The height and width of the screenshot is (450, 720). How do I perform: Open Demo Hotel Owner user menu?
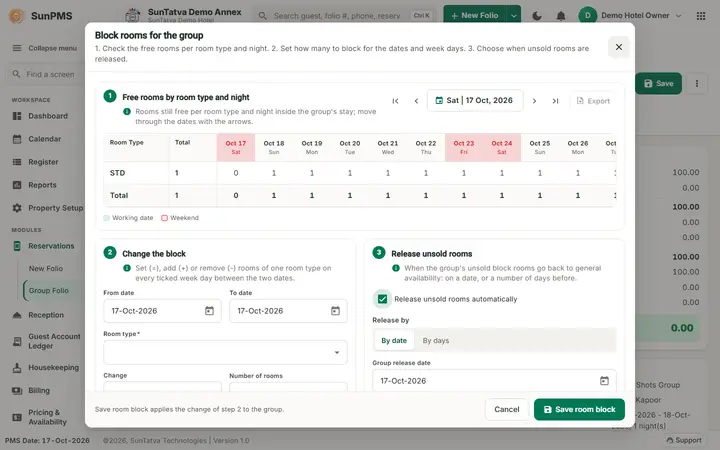click(630, 16)
